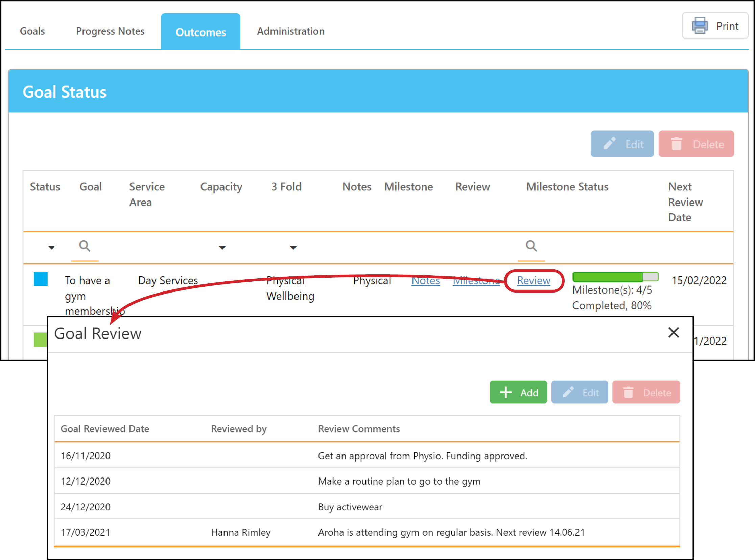755x560 pixels.
Task: Click the 3 Fold column header
Action: 286,186
